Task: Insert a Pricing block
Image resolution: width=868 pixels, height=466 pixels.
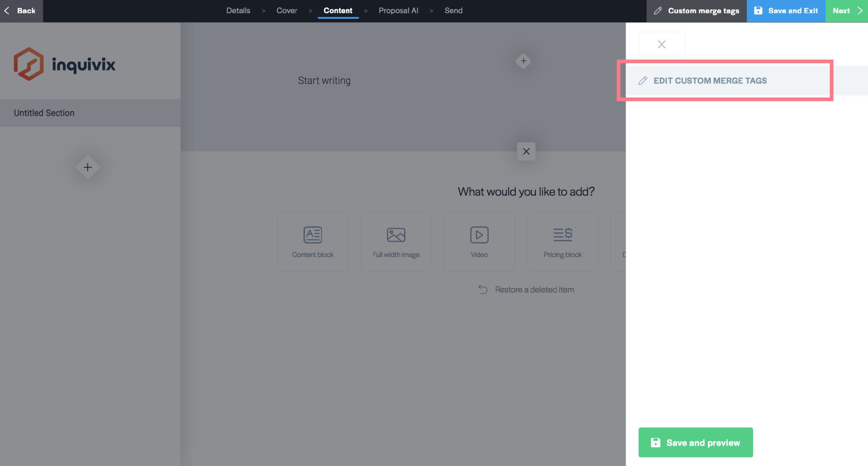Action: pos(562,241)
